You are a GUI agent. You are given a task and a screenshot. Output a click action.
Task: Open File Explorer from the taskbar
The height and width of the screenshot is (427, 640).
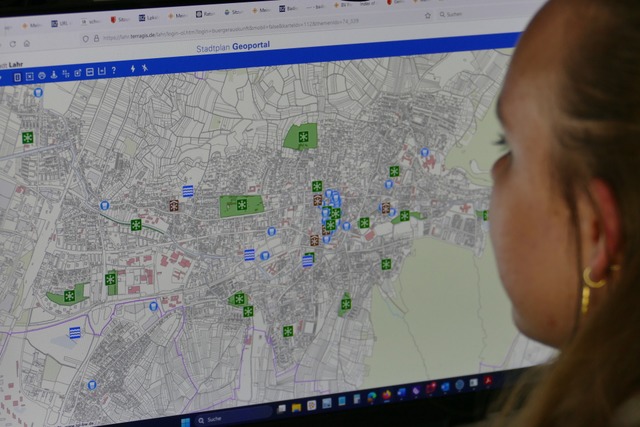297,407
